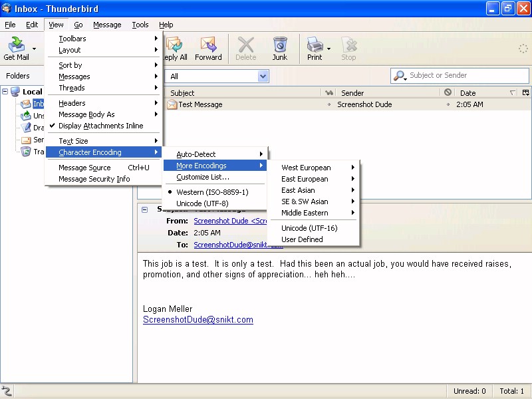532x399 pixels.
Task: Open the Layout submenu
Action: pyautogui.click(x=104, y=50)
